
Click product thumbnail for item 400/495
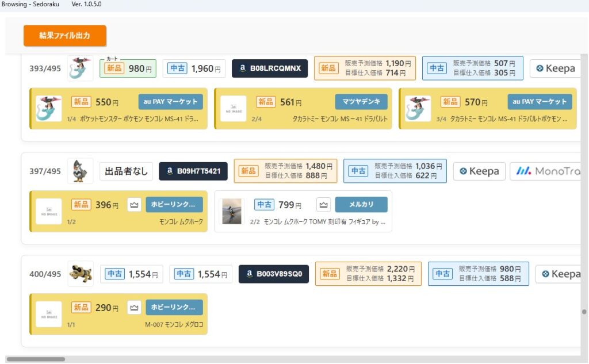[80, 274]
